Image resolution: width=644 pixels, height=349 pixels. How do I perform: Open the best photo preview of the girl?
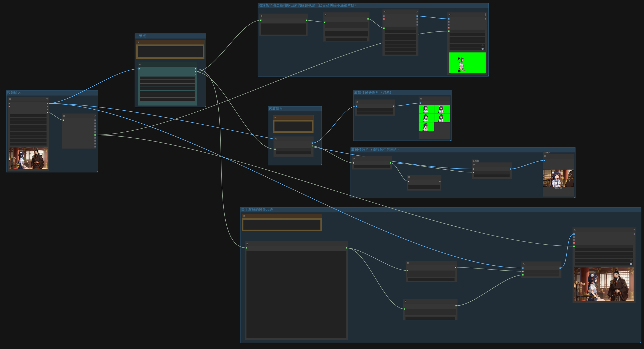(x=558, y=178)
